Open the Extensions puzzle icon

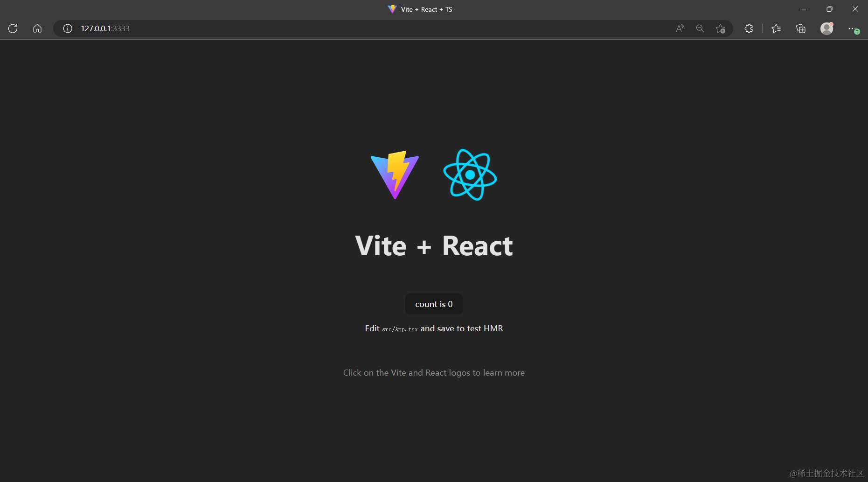pyautogui.click(x=749, y=28)
